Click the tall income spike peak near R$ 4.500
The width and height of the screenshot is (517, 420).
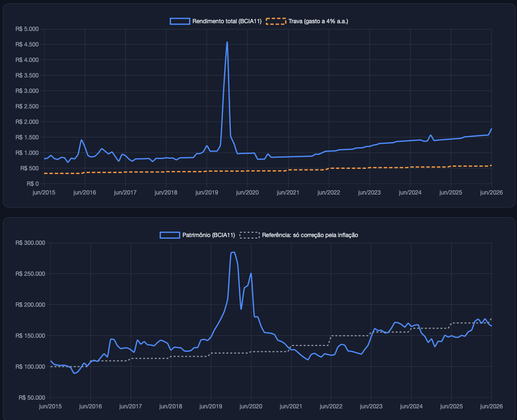point(227,42)
